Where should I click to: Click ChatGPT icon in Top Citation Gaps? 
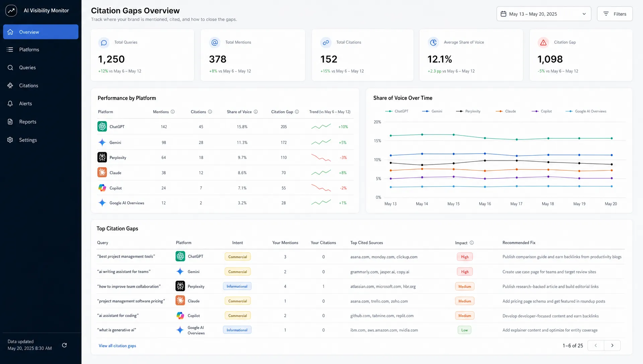(x=180, y=256)
